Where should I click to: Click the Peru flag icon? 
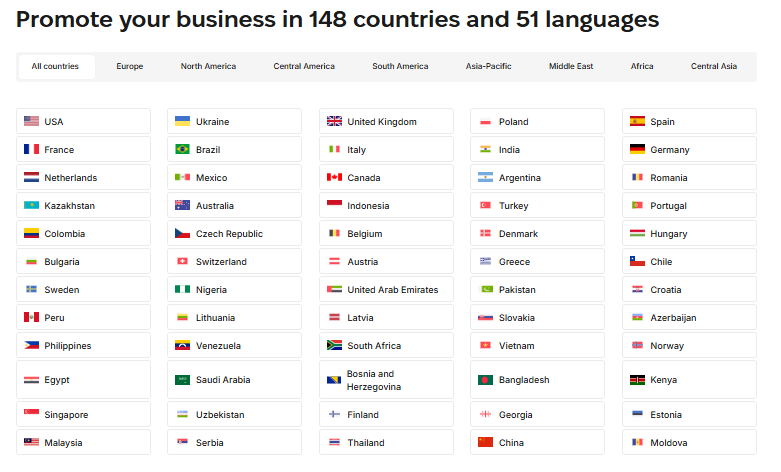(x=31, y=317)
